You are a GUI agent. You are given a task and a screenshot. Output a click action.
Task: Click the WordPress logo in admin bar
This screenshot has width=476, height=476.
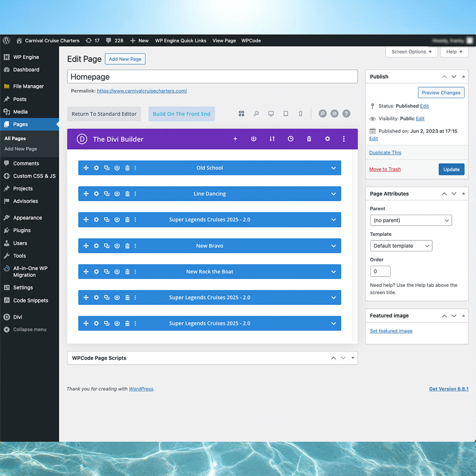[6, 40]
